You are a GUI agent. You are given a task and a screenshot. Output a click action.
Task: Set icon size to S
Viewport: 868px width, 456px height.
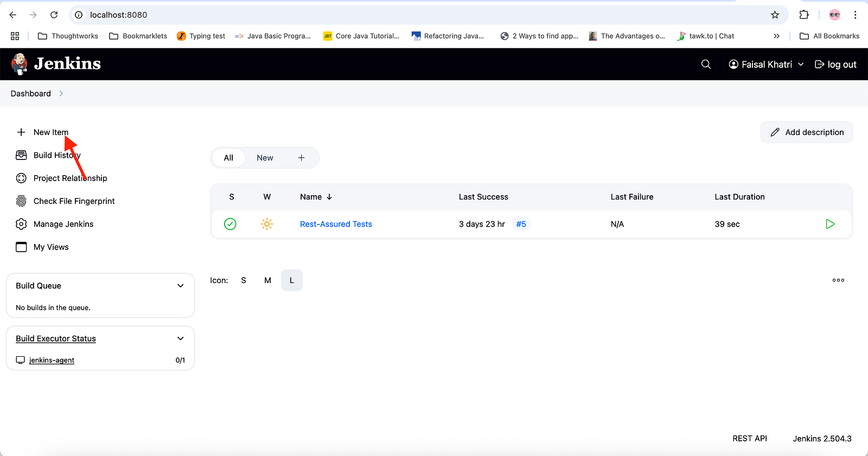click(244, 280)
